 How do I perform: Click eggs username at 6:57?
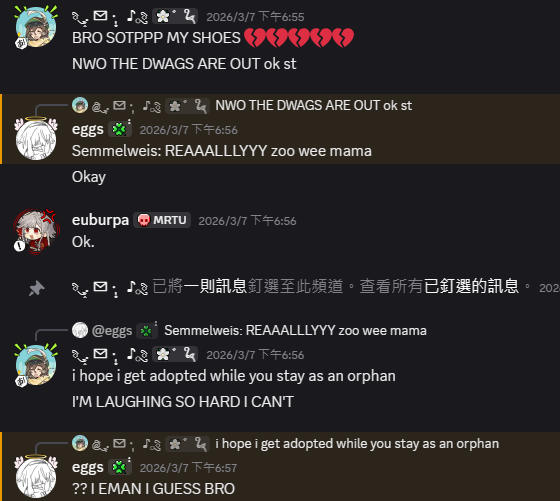88,467
